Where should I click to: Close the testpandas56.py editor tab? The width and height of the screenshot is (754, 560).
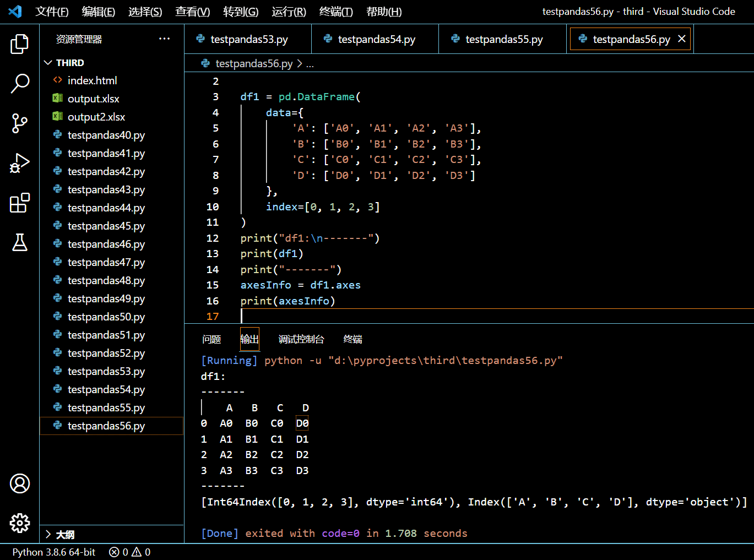click(682, 39)
